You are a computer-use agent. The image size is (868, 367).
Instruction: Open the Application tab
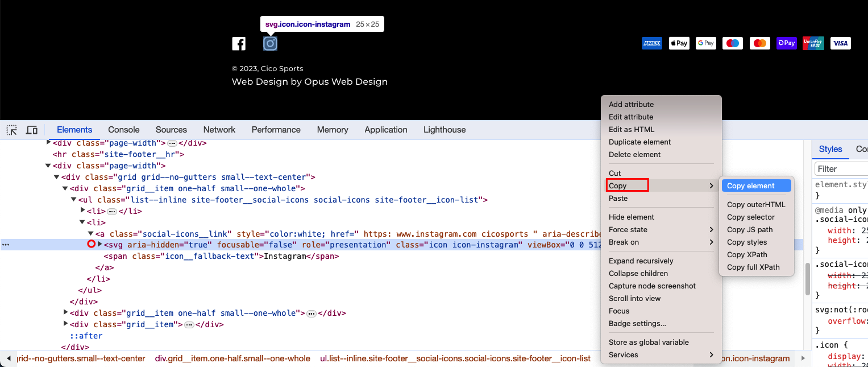(x=386, y=130)
